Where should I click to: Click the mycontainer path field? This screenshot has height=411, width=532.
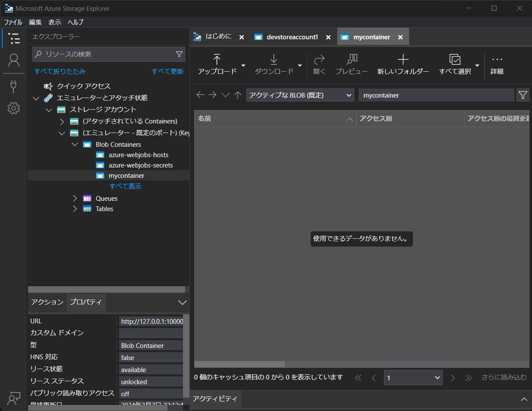click(436, 95)
